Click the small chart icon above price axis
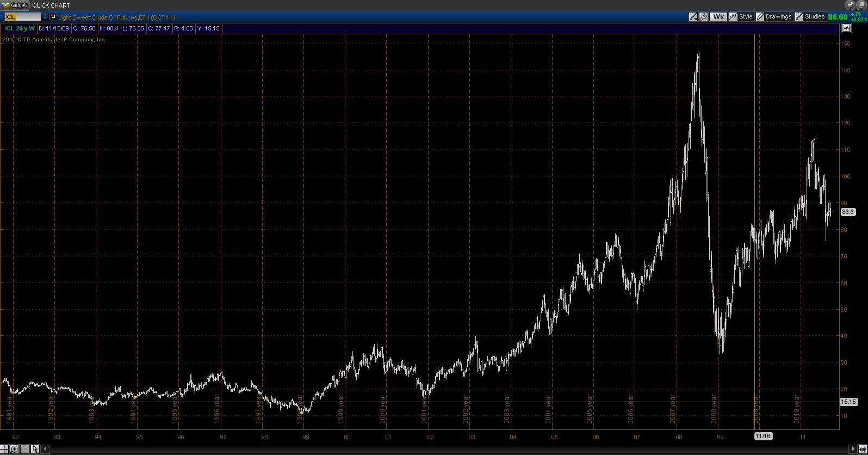The image size is (868, 455). coord(846,28)
